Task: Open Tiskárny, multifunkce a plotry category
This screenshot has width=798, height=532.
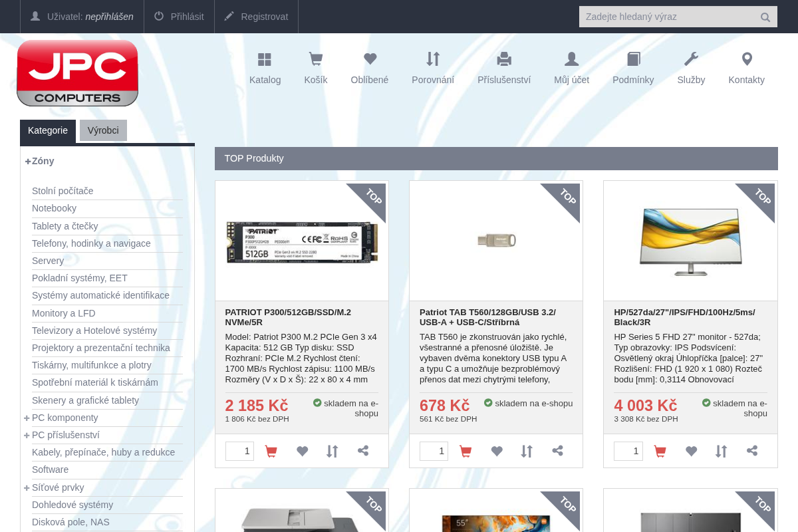Action: coord(92,365)
